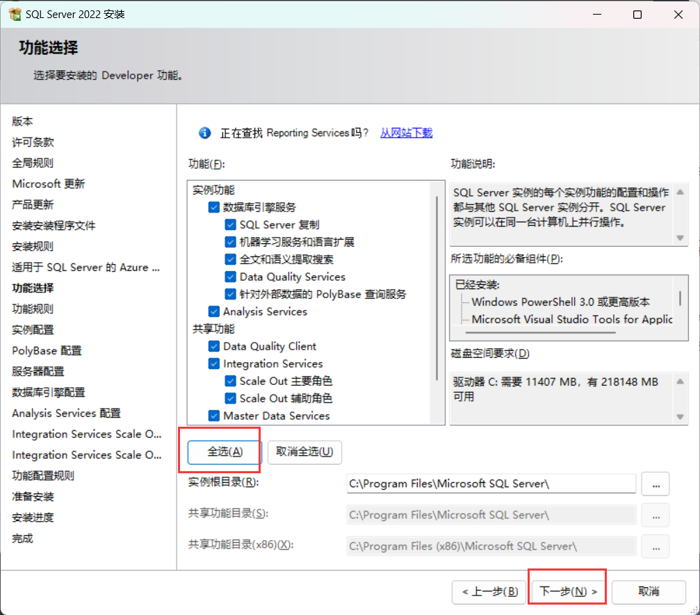Click the 共享功能目录(S) path field
The height and width of the screenshot is (615, 700).
click(x=491, y=515)
